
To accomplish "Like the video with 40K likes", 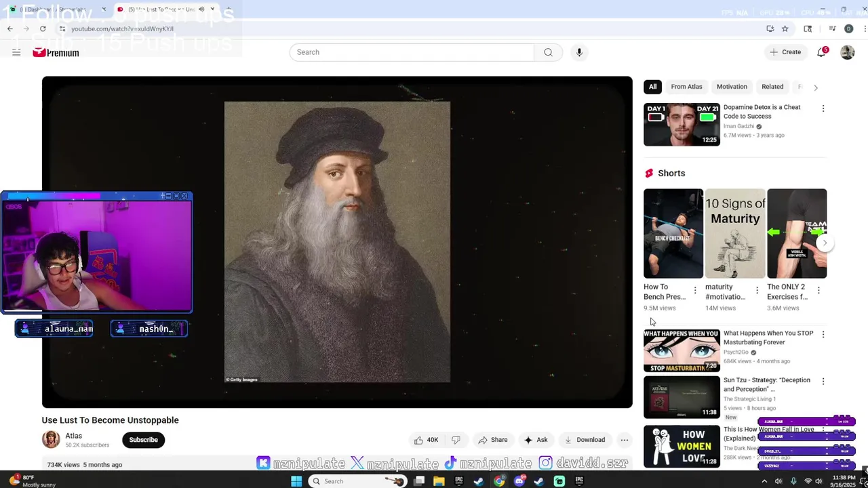I will coord(427,440).
